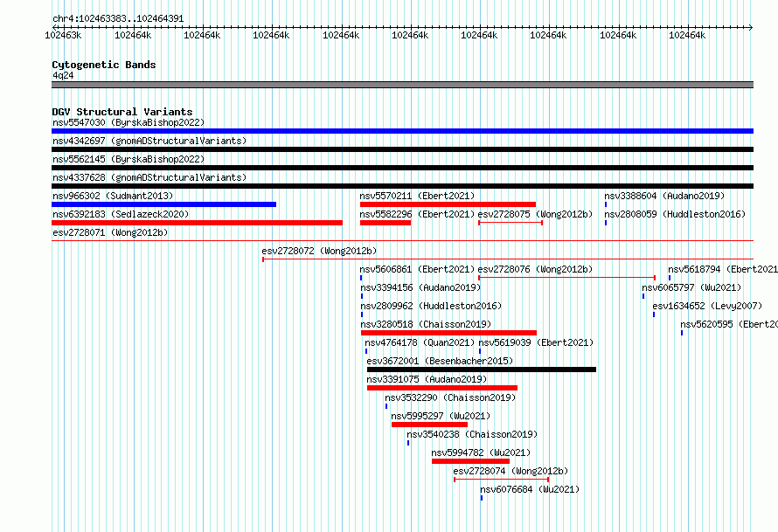Image resolution: width=778 pixels, height=532 pixels.
Task: Select the nsv3394156 (Audano2019) label
Action: (420, 287)
